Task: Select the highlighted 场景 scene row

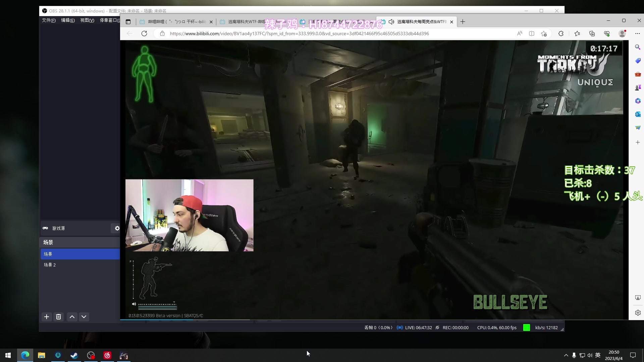Action: 80,254
